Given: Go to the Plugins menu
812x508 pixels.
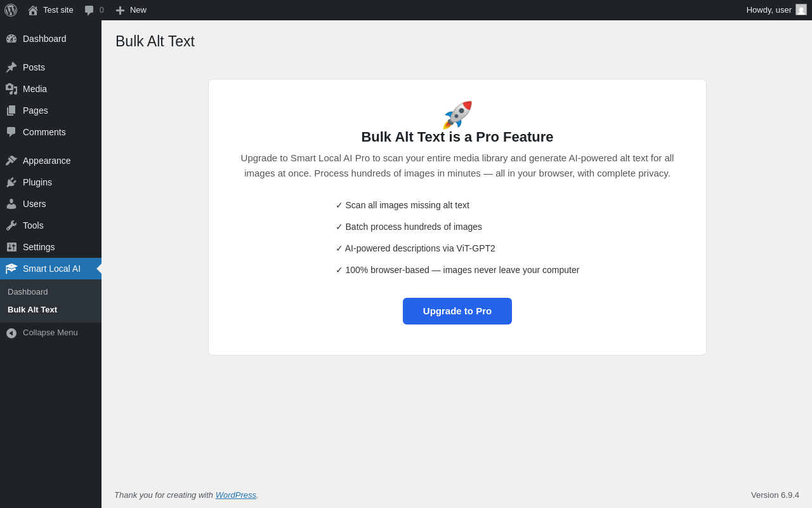Looking at the screenshot, I should (x=51, y=182).
